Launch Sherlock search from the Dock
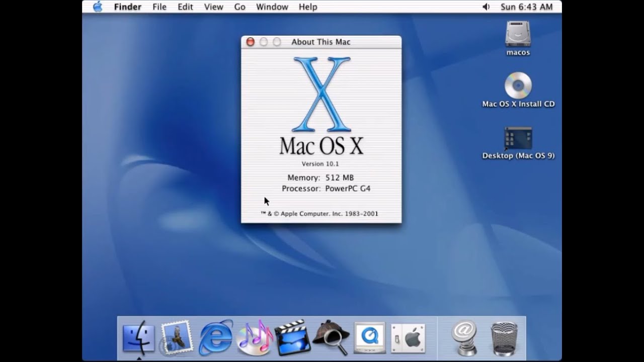Image resolution: width=644 pixels, height=362 pixels. click(331, 337)
